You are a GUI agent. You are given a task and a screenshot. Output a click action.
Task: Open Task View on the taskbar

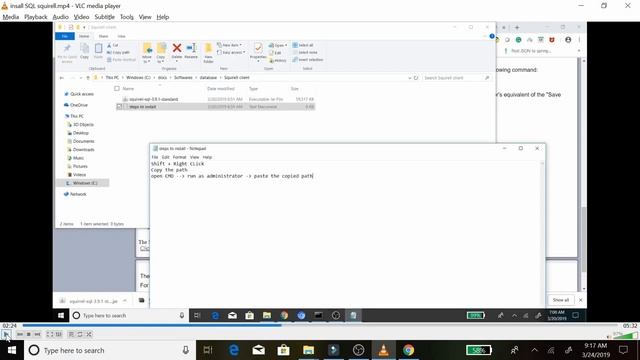(208, 350)
